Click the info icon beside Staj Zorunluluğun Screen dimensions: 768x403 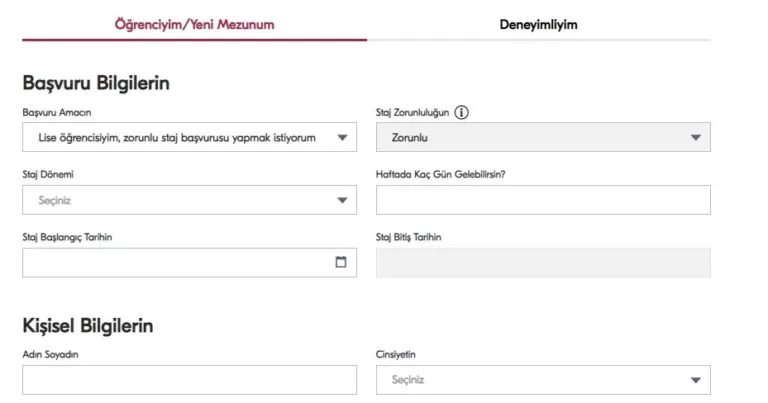(462, 112)
